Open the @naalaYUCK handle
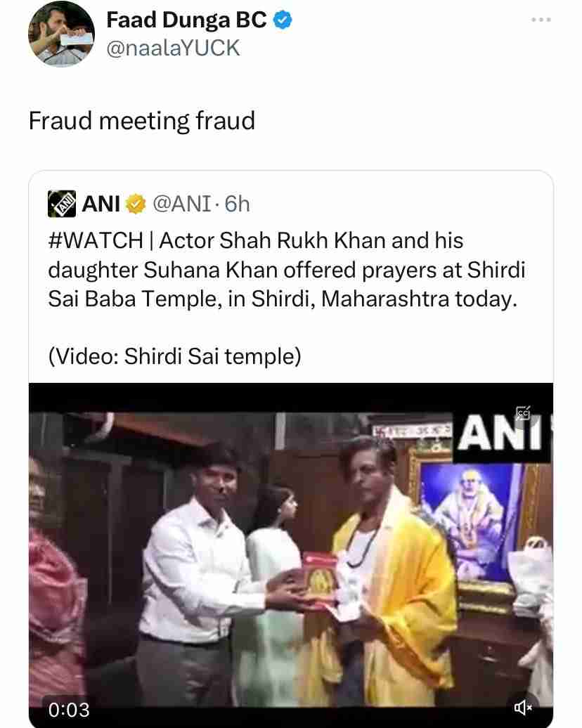Image resolution: width=582 pixels, height=728 pixels. point(173,48)
